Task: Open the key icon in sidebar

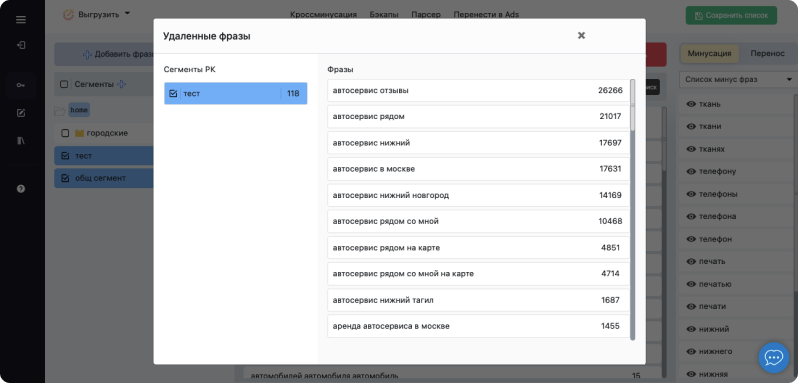Action: pyautogui.click(x=21, y=85)
